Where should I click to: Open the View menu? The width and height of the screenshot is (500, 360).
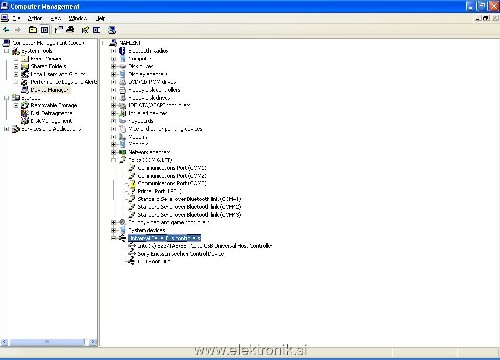pos(56,18)
